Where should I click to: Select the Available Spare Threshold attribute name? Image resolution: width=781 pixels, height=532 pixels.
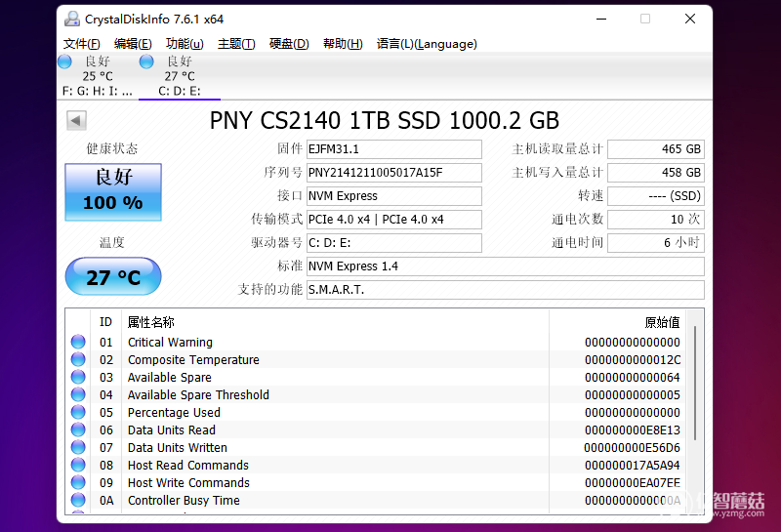(198, 395)
